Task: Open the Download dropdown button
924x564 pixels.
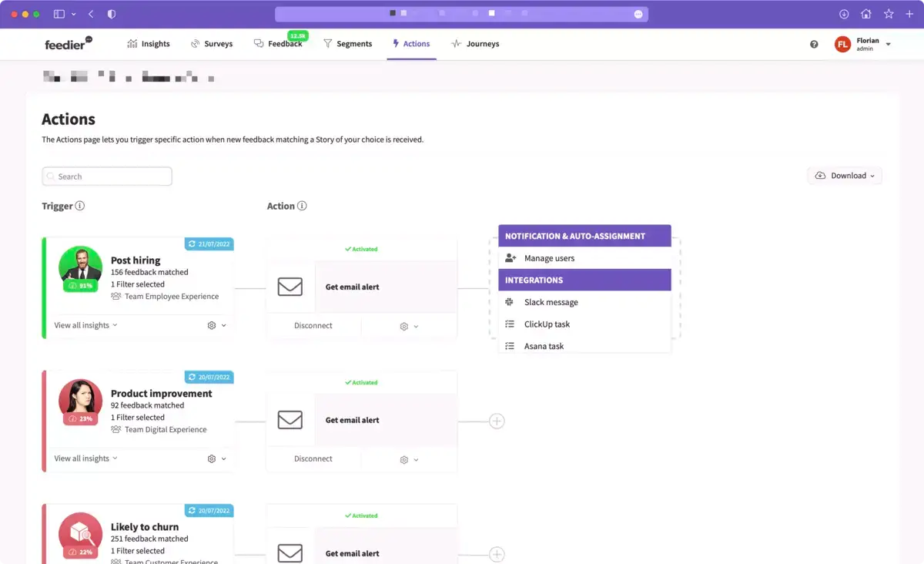Action: [845, 176]
